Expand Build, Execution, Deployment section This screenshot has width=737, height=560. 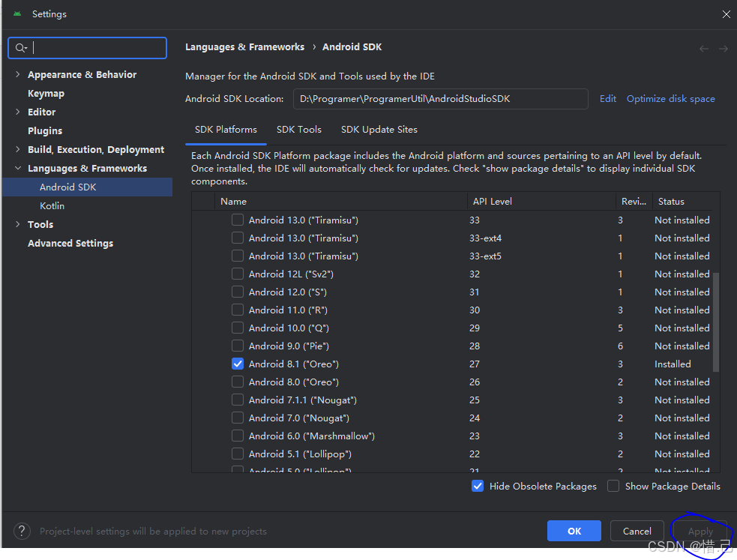pos(18,149)
